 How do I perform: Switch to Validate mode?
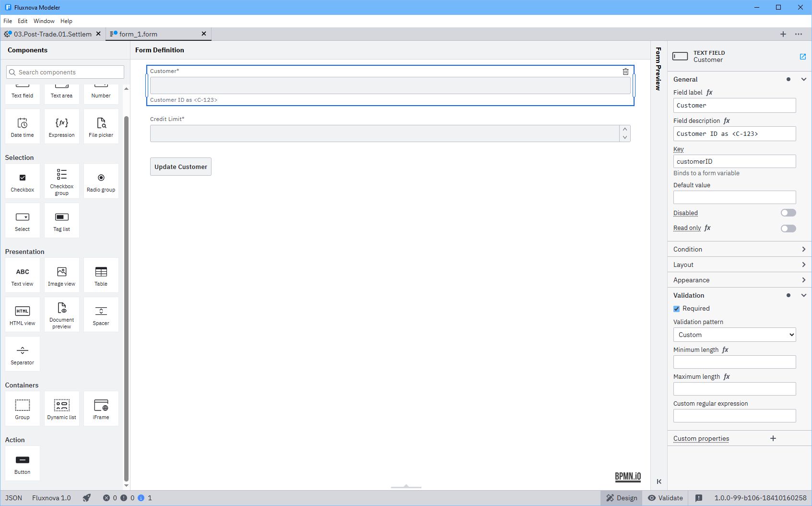coord(665,498)
